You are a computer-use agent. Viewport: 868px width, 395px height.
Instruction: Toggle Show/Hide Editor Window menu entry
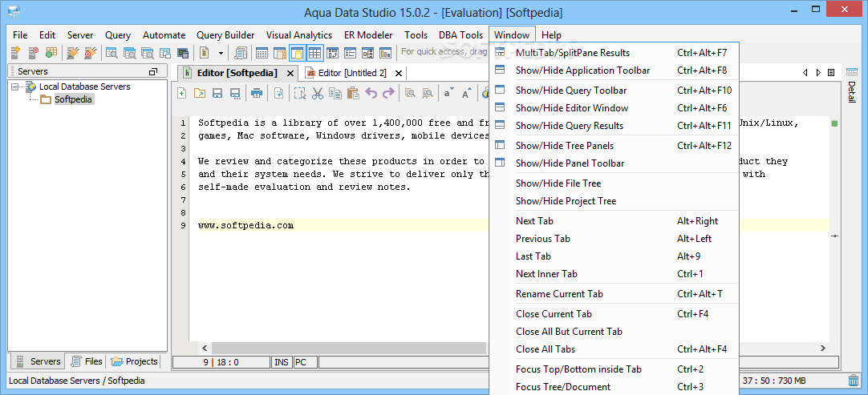click(x=614, y=108)
